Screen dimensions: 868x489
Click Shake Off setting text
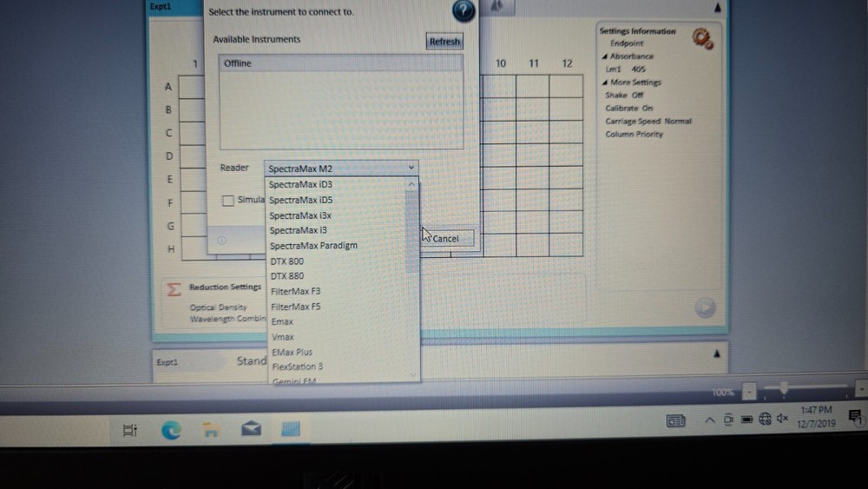coord(624,96)
